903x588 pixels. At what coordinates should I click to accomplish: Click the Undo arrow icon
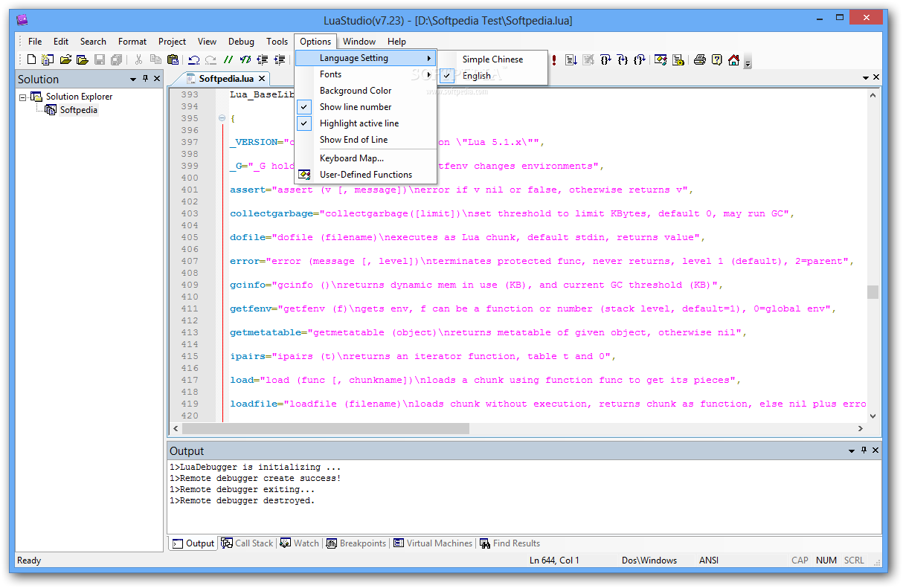click(x=194, y=59)
